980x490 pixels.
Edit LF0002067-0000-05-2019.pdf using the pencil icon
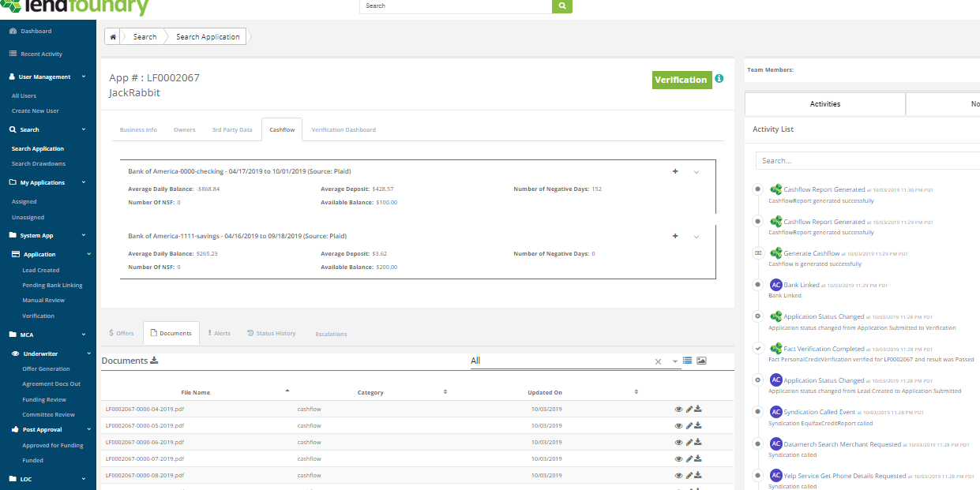click(x=688, y=425)
